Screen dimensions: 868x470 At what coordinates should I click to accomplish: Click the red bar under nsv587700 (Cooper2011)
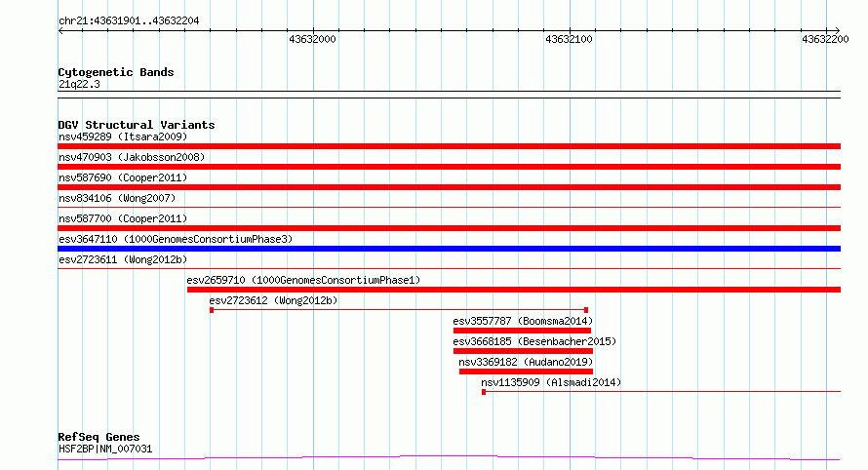tap(449, 228)
